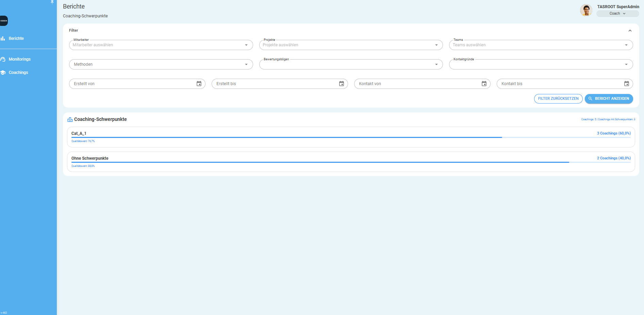Click Qualitätswert 88,8% text
The height and width of the screenshot is (315, 644).
click(x=83, y=166)
